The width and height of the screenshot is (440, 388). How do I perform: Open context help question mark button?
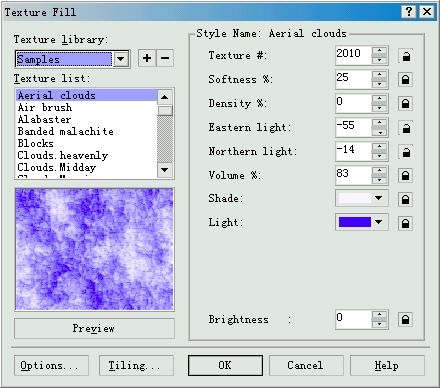click(x=409, y=12)
